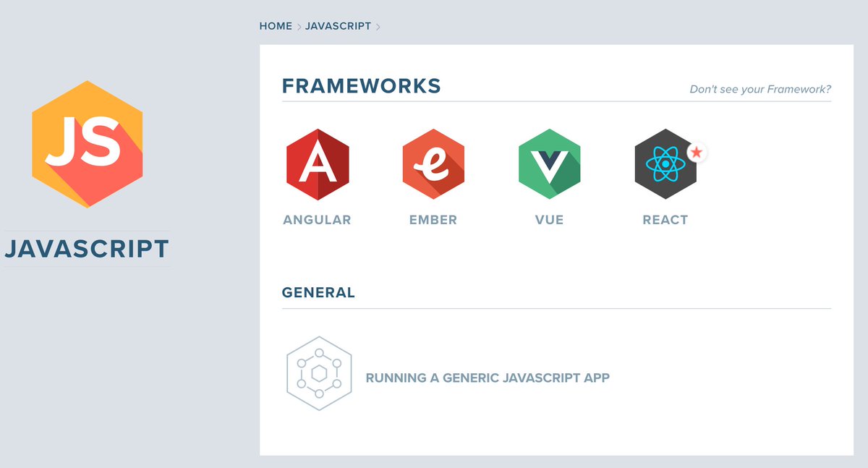Click the chevron after HOME breadcrumb
Image resolution: width=868 pixels, height=468 pixels.
pyautogui.click(x=299, y=27)
